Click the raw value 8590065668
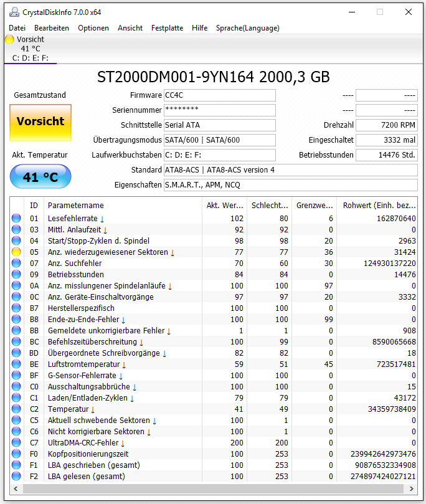The height and width of the screenshot is (504, 426). [394, 341]
